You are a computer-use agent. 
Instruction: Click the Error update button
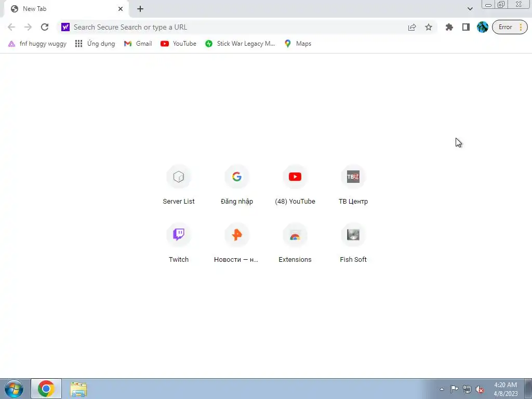(510, 27)
